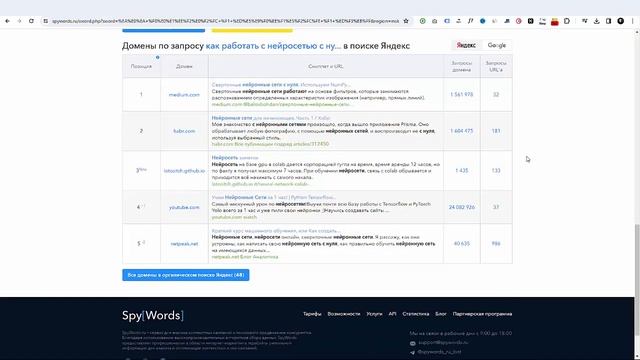Open youtube.com domain queries count 24 082 926
This screenshot has height=360, width=640.
point(462,207)
